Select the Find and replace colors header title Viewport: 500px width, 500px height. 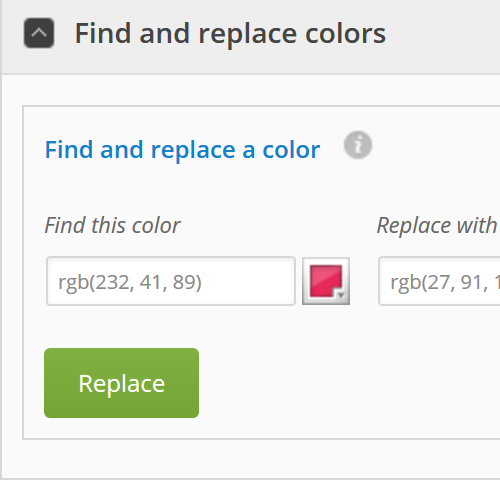click(230, 33)
